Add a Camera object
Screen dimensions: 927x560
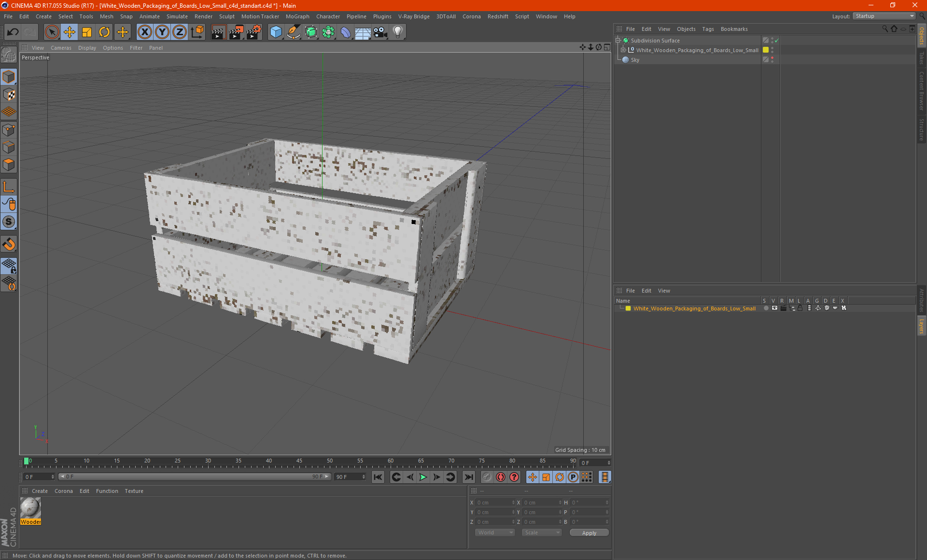[x=380, y=32]
